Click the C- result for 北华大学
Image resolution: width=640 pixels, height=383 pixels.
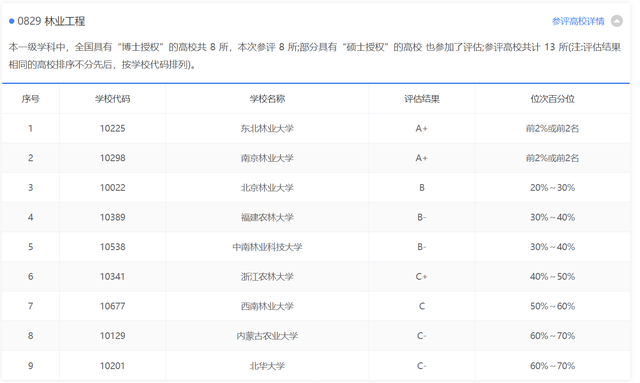[422, 366]
